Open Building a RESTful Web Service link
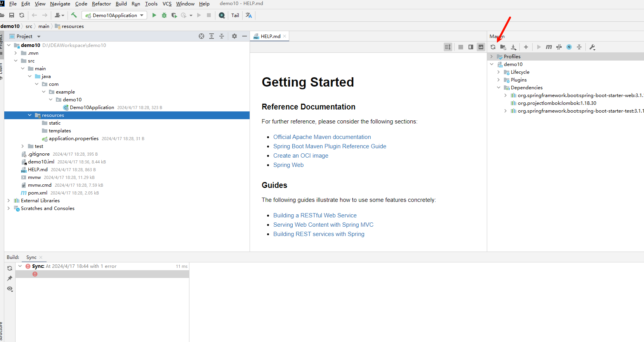This screenshot has height=342, width=644. click(315, 215)
